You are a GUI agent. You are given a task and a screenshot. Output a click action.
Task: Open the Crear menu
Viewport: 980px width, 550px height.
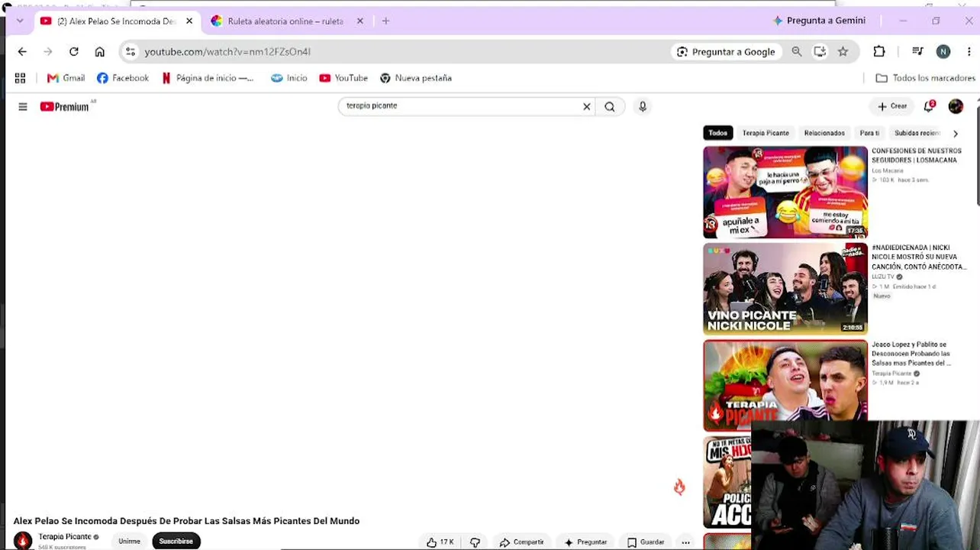892,106
